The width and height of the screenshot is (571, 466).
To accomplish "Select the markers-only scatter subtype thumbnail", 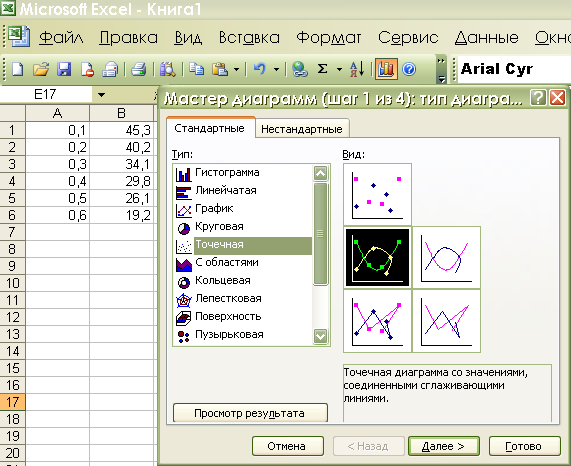I will point(377,194).
